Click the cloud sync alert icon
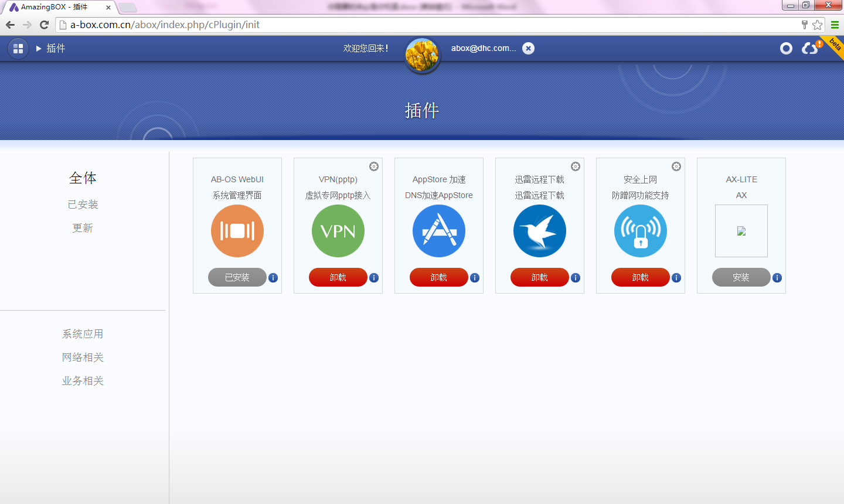This screenshot has height=504, width=844. [811, 48]
